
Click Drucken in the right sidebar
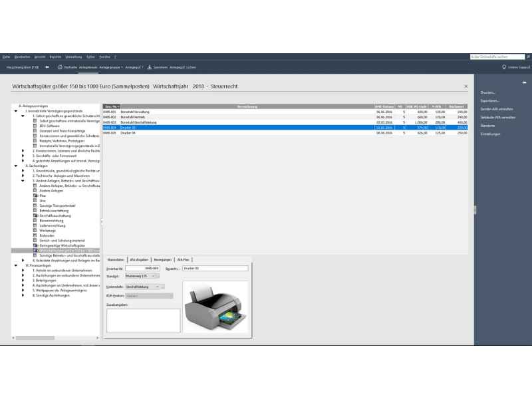pyautogui.click(x=488, y=92)
